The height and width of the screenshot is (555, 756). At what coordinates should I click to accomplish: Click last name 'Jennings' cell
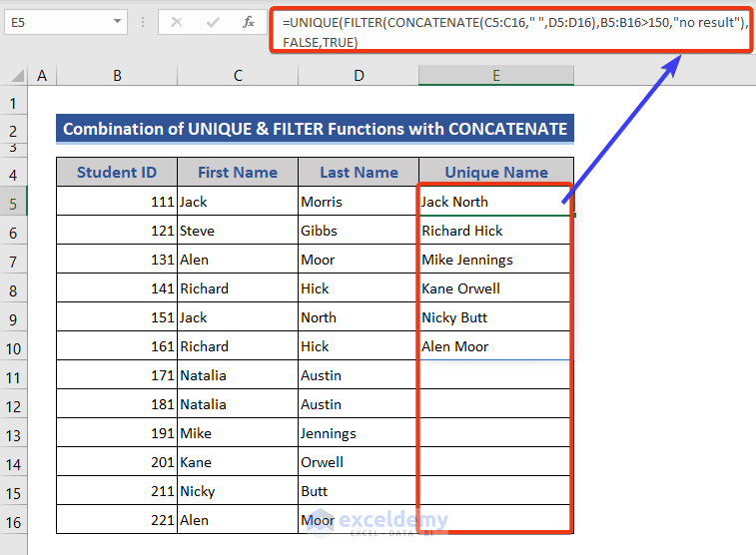359,432
